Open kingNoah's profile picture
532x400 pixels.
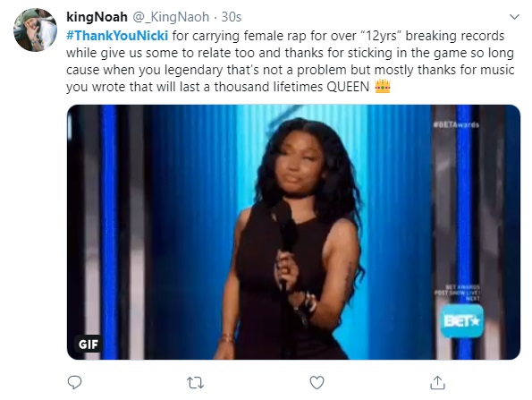pos(35,30)
